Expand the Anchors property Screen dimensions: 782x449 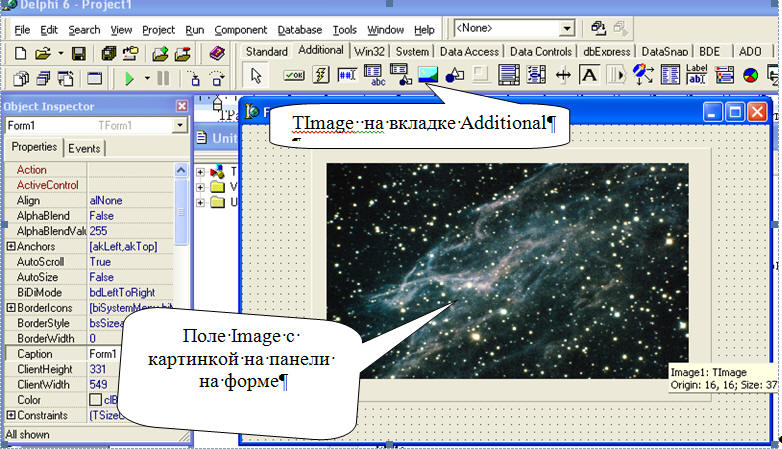point(10,246)
